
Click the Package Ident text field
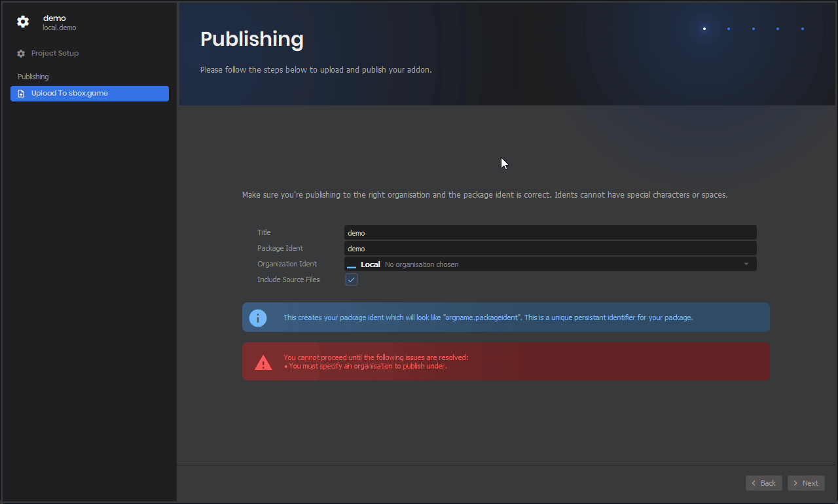coord(550,249)
